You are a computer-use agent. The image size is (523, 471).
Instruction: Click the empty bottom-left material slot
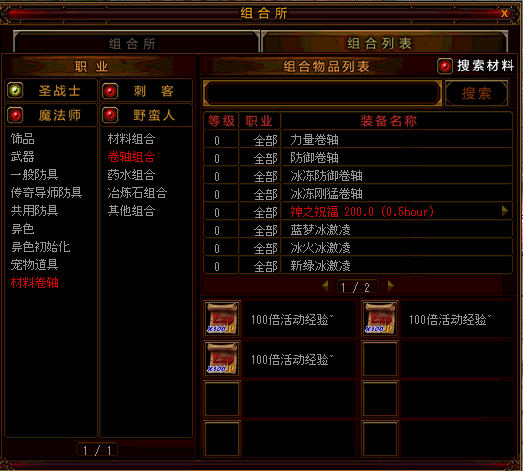(x=222, y=439)
